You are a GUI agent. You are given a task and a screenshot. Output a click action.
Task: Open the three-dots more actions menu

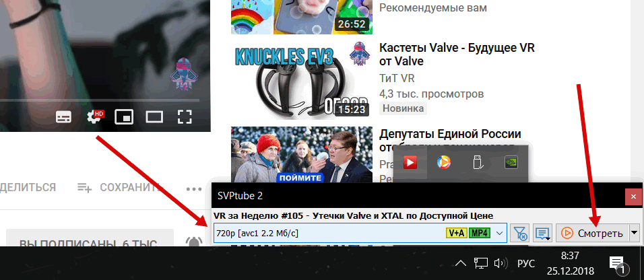193,189
